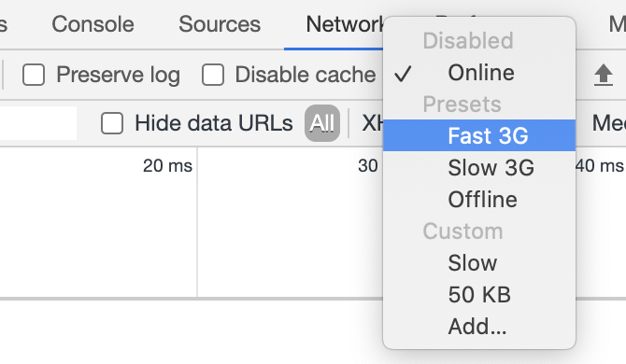Choose the custom 50 KB profile
Viewport: 626px width, 364px height.
click(x=479, y=295)
